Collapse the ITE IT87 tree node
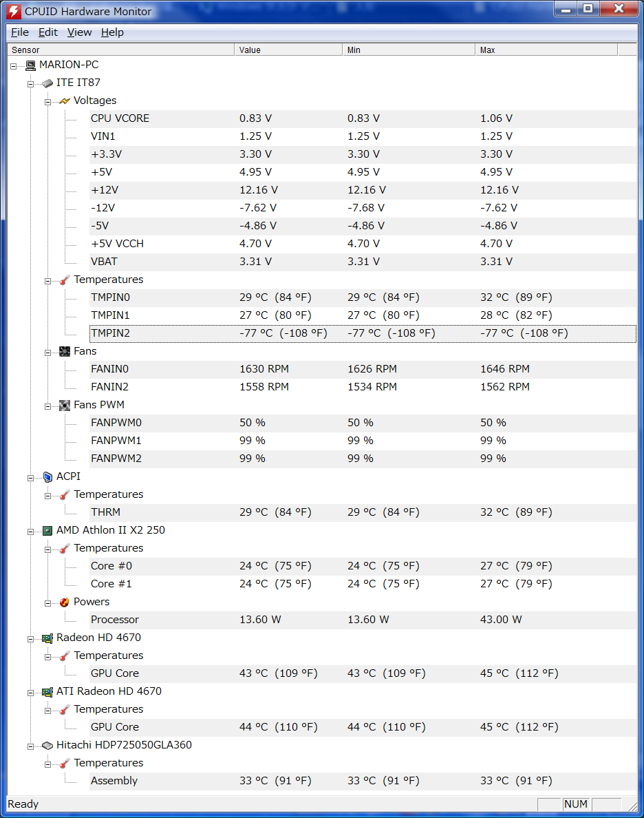The width and height of the screenshot is (644, 818). click(x=30, y=84)
